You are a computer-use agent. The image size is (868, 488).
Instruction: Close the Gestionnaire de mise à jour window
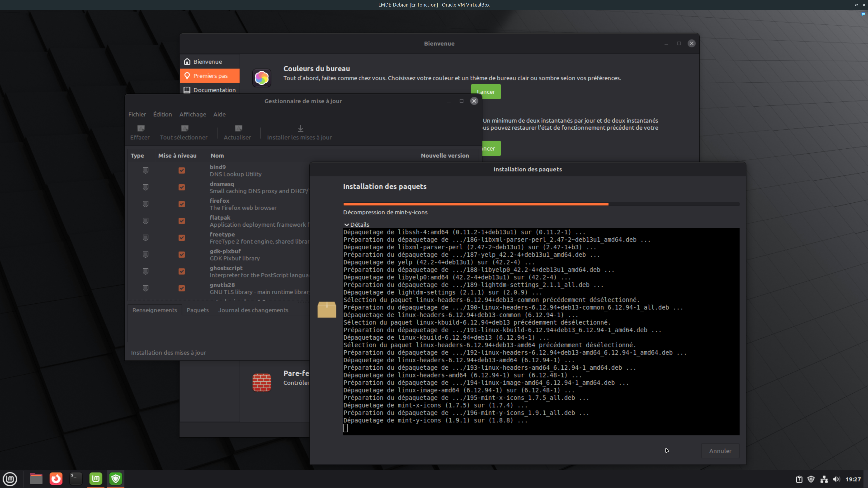(474, 101)
